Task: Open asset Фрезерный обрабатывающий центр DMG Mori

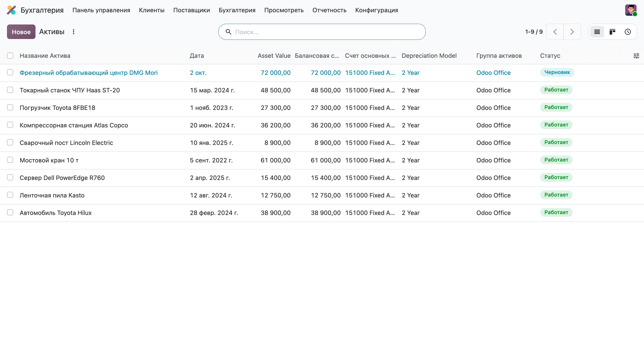Action: 88,73
